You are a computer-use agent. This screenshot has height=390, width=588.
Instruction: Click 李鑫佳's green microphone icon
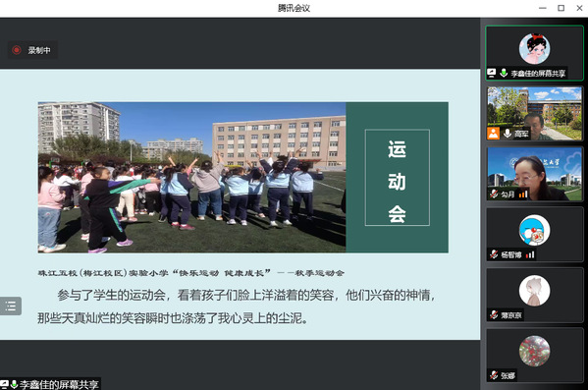[x=504, y=73]
